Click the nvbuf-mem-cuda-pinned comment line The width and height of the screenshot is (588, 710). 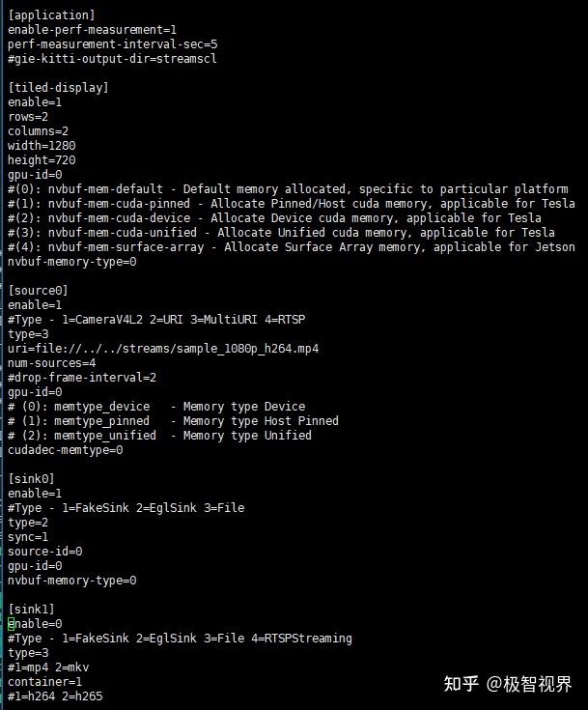pos(292,204)
